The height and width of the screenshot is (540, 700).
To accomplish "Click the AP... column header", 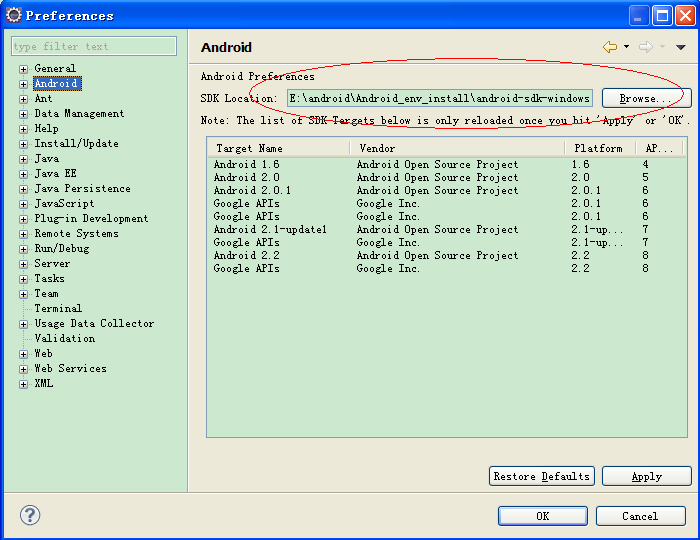I will (x=660, y=148).
